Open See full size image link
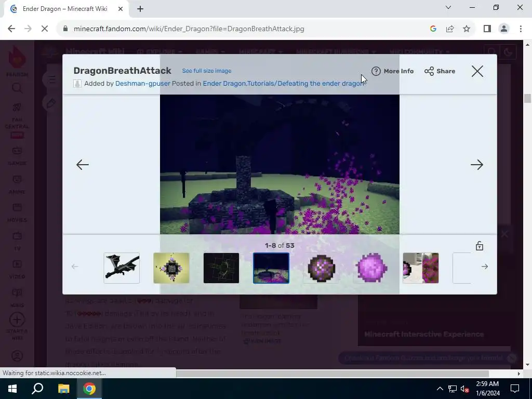This screenshot has height=399, width=532. (207, 71)
